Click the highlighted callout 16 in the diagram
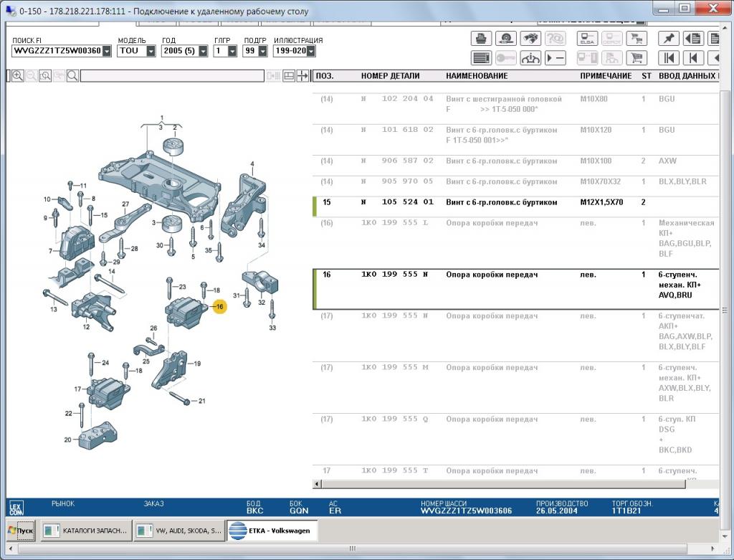This screenshot has height=560, width=734. [x=219, y=307]
